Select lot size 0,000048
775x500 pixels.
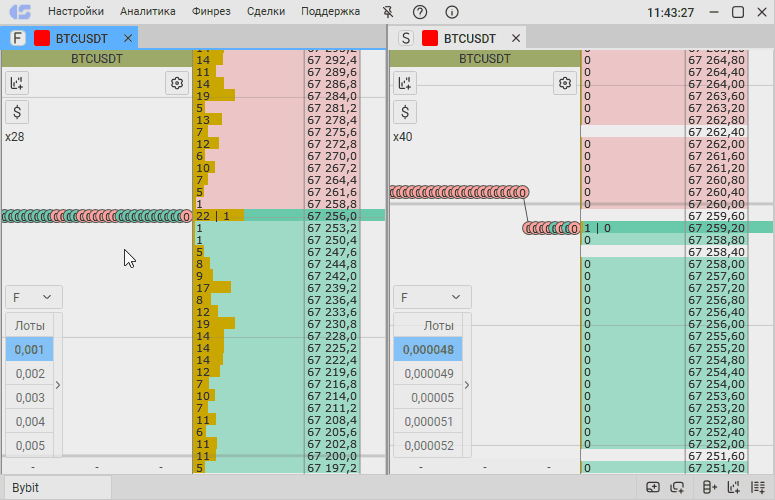(x=428, y=350)
